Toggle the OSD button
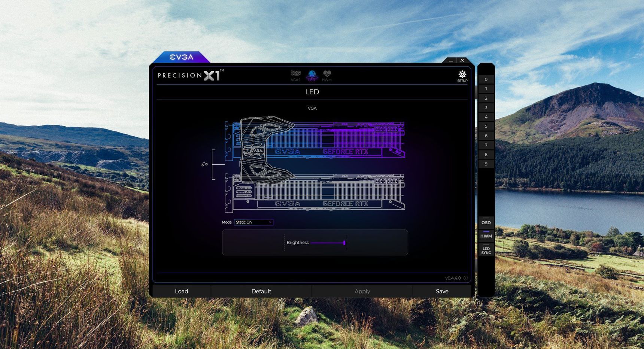 [486, 222]
